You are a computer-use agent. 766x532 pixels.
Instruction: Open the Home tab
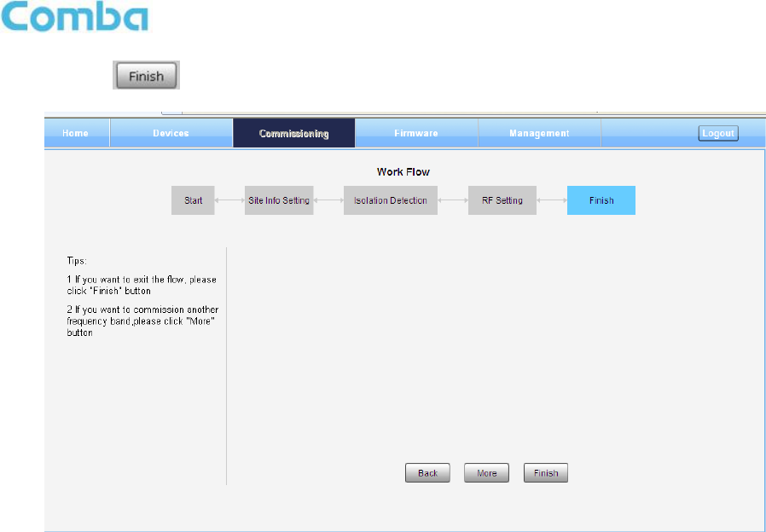(77, 133)
